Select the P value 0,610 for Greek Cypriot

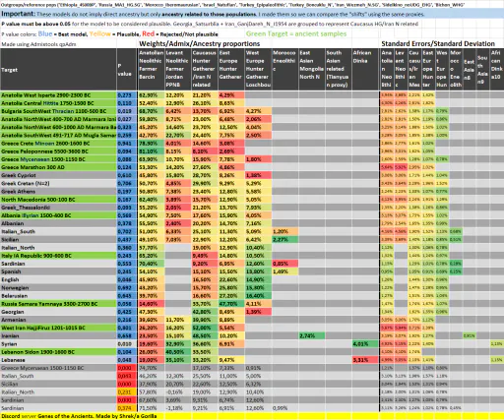(x=127, y=175)
